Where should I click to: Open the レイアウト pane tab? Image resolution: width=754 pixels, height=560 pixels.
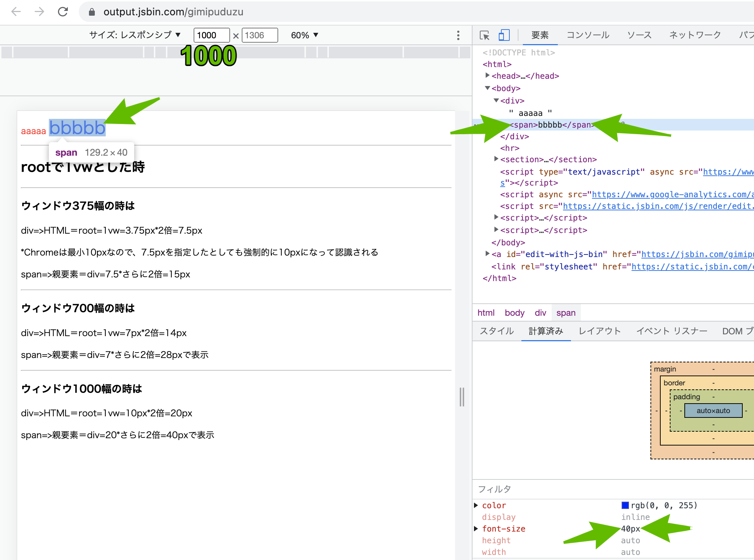click(600, 331)
